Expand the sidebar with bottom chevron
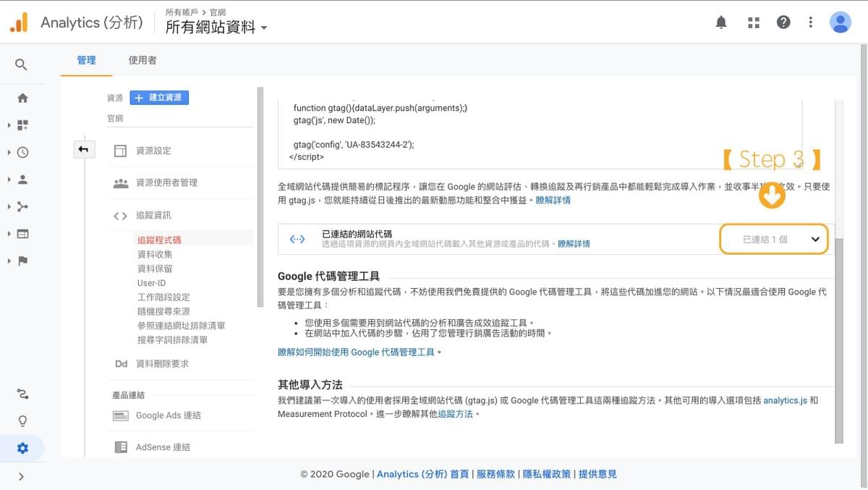This screenshot has height=490, width=868. [21, 476]
